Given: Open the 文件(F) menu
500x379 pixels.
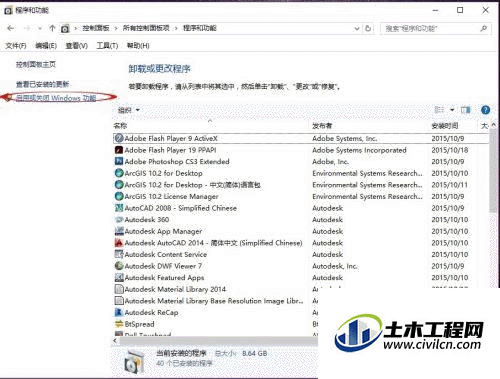Looking at the screenshot, I should point(16,46).
